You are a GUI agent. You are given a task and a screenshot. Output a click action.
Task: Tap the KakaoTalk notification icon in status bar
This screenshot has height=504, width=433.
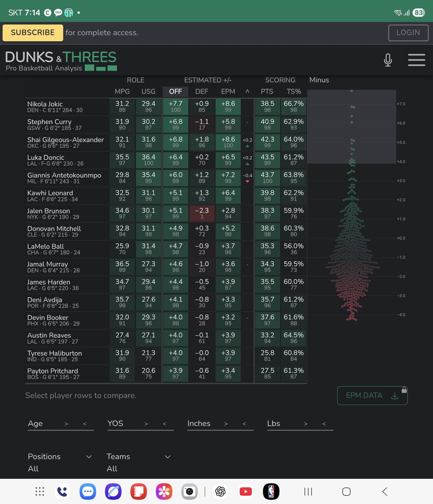tap(58, 12)
